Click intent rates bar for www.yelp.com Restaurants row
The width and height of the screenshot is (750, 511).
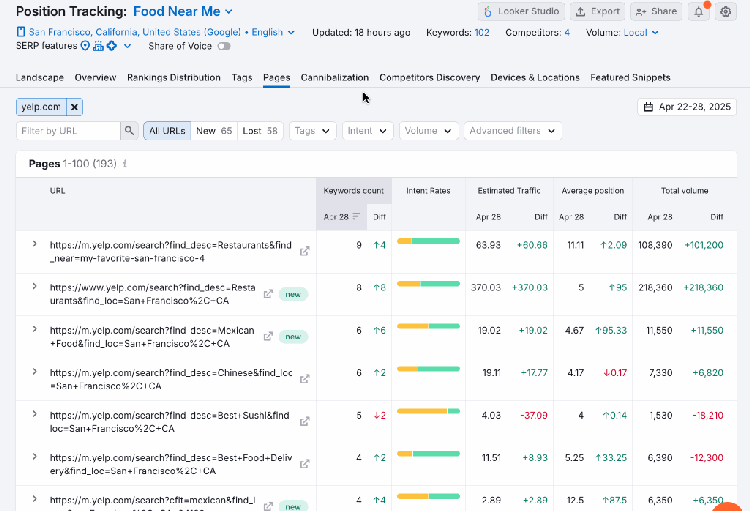point(428,284)
